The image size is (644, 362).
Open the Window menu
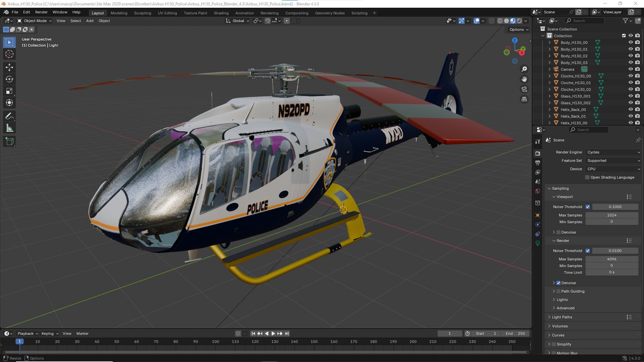[x=60, y=12]
